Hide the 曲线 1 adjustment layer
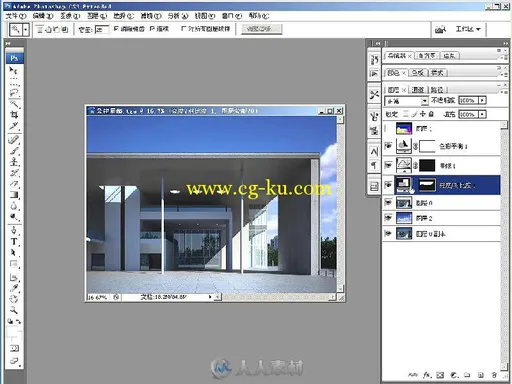Screen dimensions: 512x384 [x=388, y=165]
